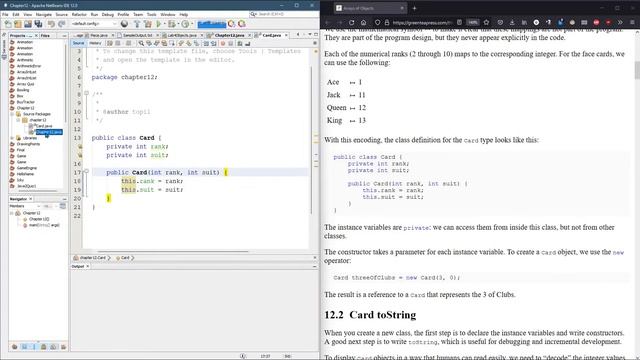Click the Build Project hammer icon
This screenshot has width=640, height=360.
(137, 24)
